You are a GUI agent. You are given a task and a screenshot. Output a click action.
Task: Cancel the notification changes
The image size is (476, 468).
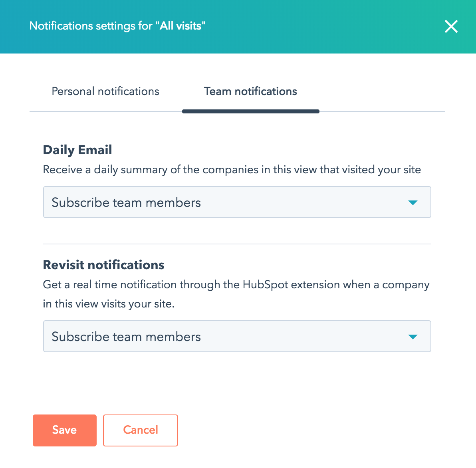[x=140, y=430]
